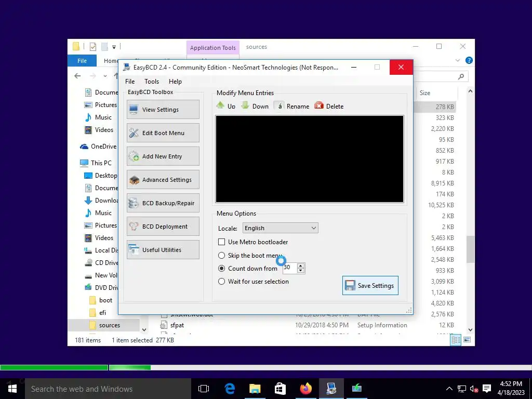Open the taskbar clock and date
The image size is (532, 399).
[x=511, y=389]
